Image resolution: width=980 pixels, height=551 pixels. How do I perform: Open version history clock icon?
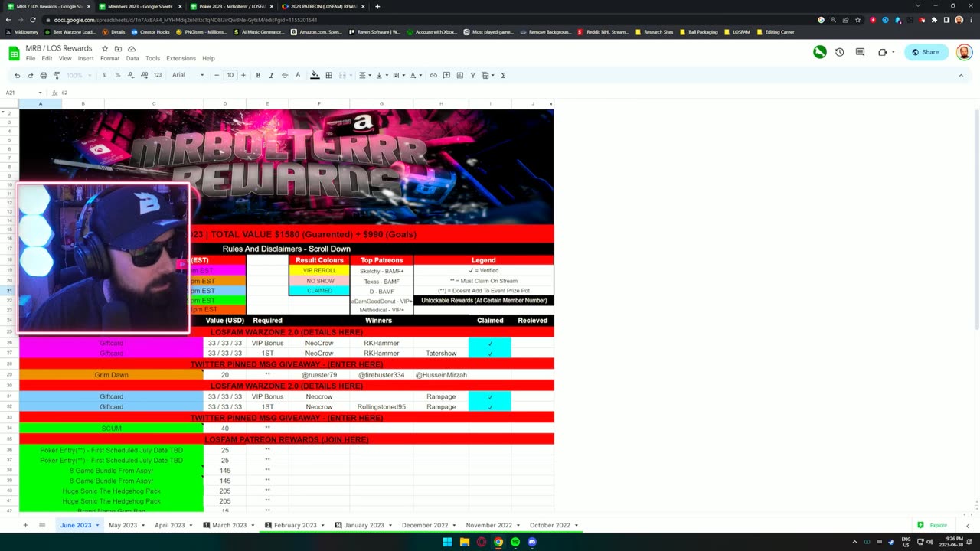[840, 52]
